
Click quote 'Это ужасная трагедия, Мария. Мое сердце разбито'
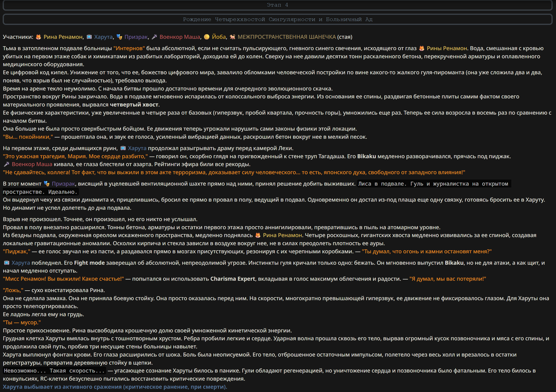tap(75, 156)
